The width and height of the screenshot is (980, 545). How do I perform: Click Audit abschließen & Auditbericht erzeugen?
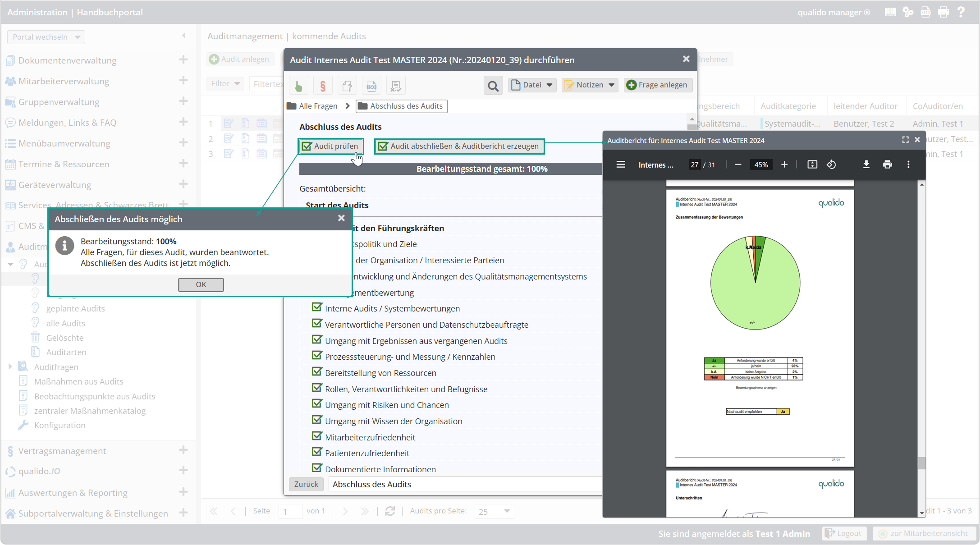point(459,146)
